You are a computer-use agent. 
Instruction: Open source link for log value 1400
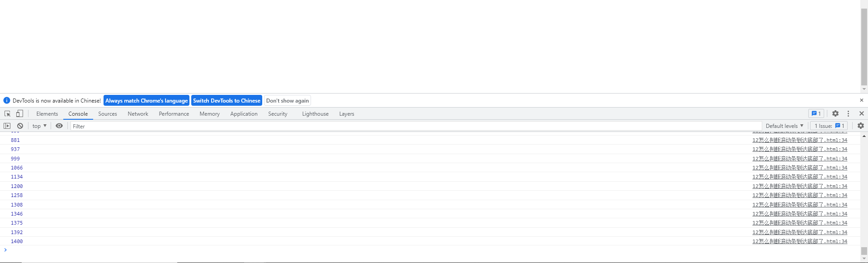point(800,241)
